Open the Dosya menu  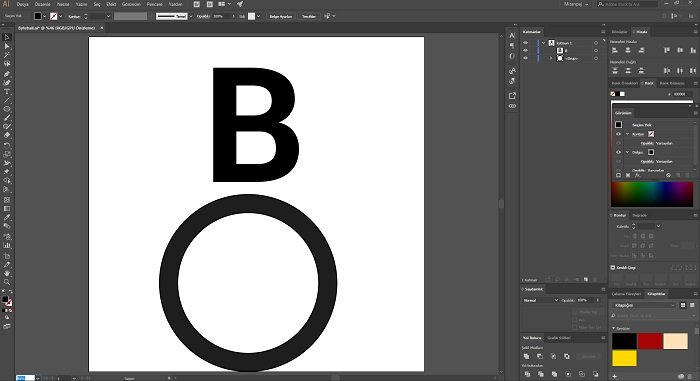[22, 4]
